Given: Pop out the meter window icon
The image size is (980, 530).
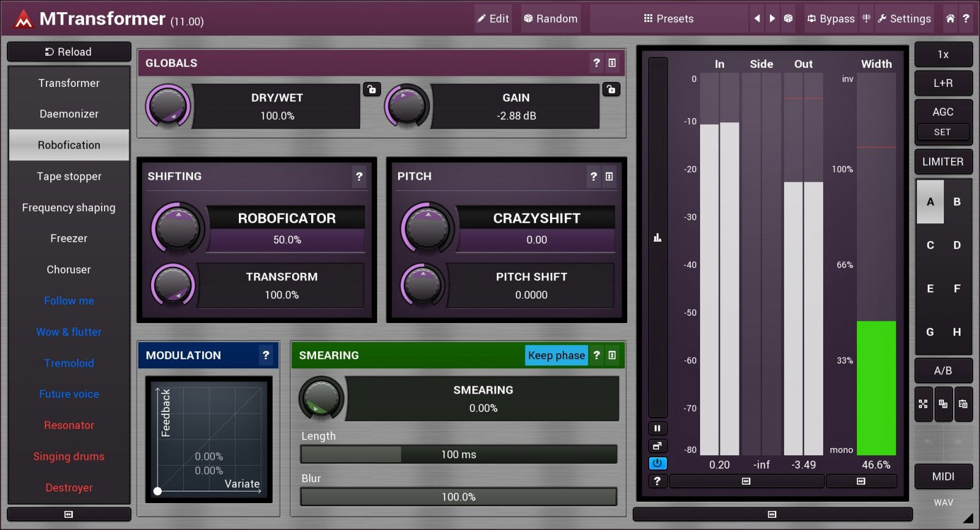Looking at the screenshot, I should [657, 446].
